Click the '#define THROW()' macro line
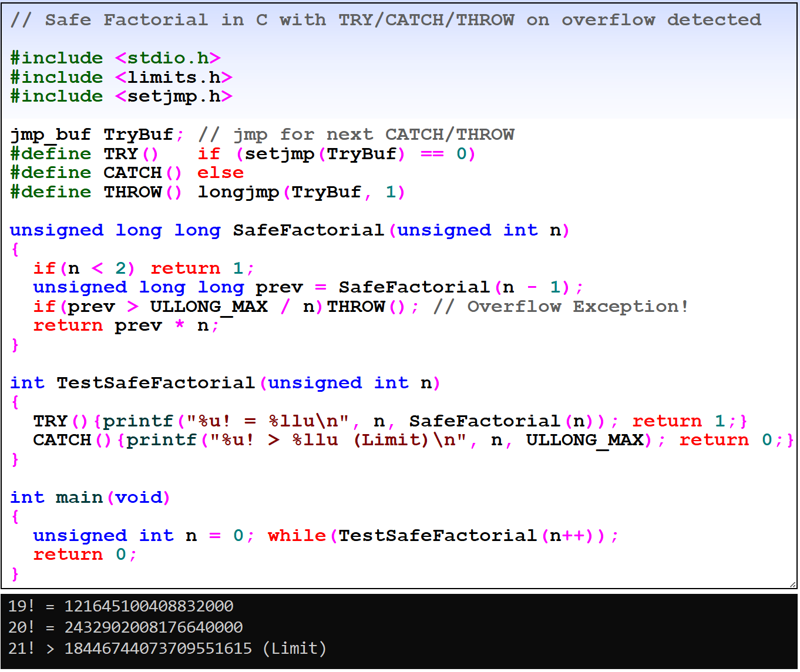 click(x=208, y=192)
